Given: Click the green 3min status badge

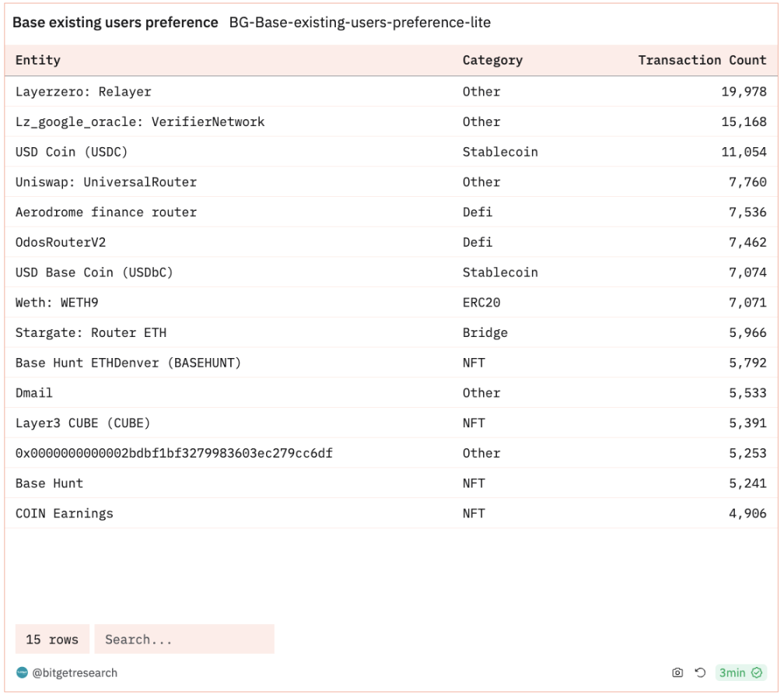Looking at the screenshot, I should click(x=740, y=672).
